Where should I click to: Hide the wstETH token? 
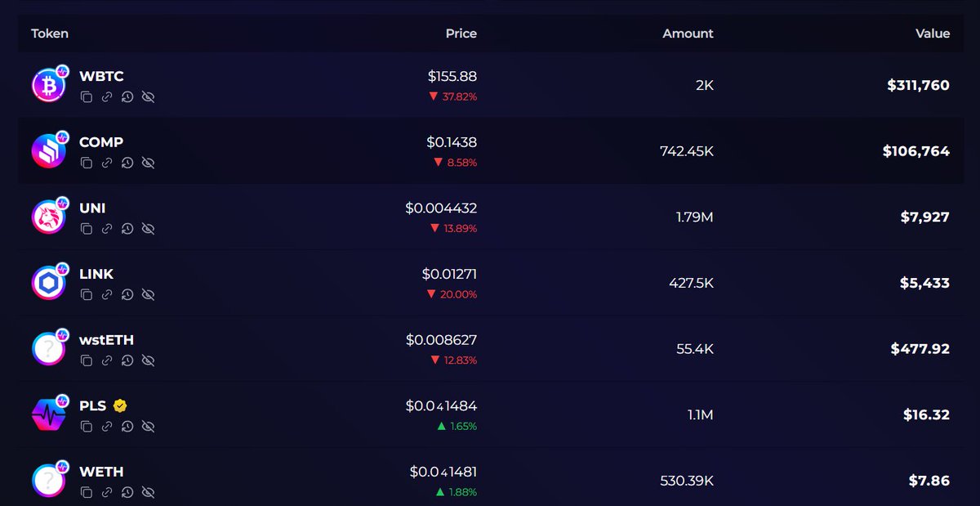(x=148, y=360)
